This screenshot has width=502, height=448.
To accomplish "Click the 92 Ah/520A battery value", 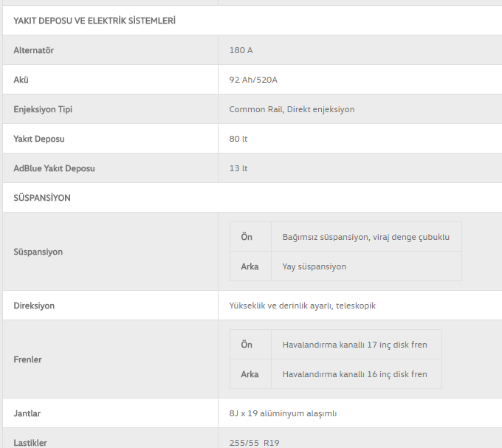I will pos(253,80).
